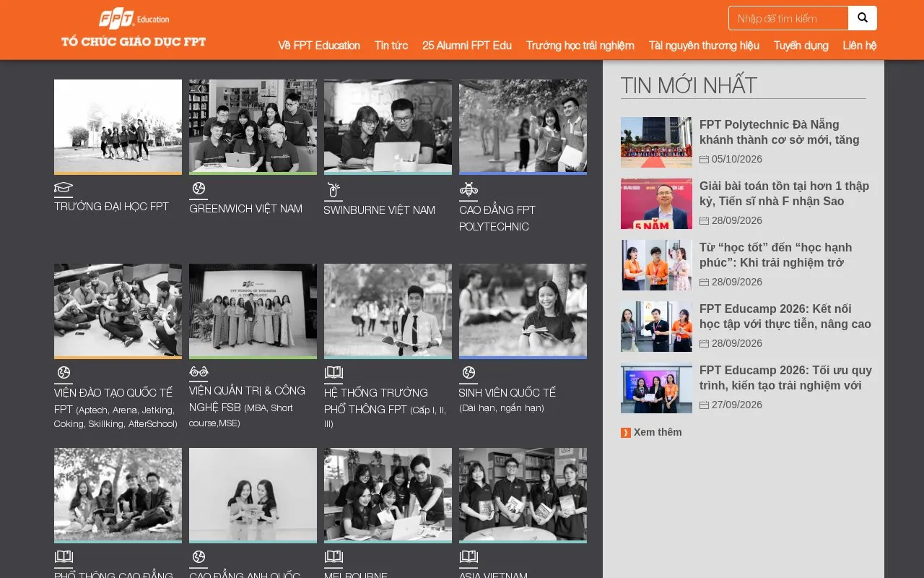Open Tài nguyên thương hiệu menu

point(704,46)
